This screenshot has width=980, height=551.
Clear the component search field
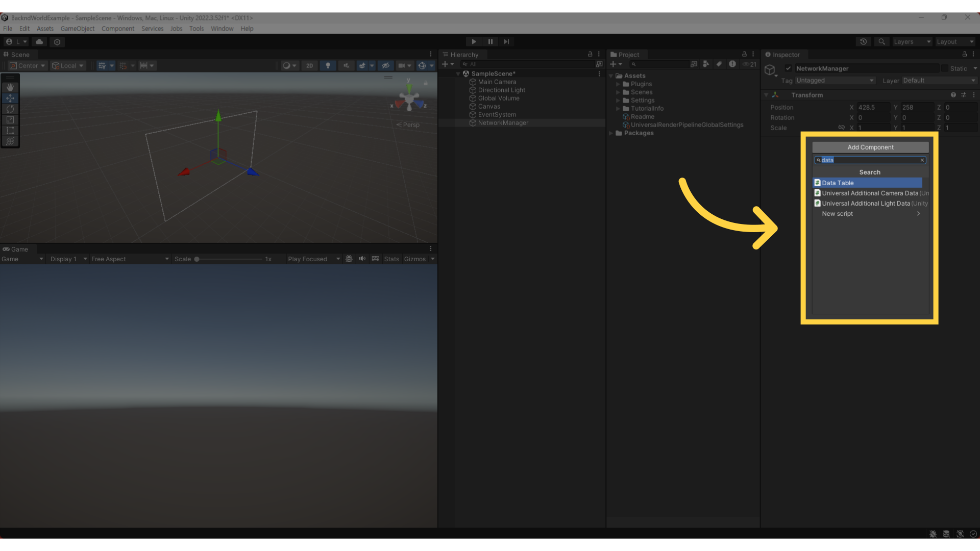pos(922,160)
